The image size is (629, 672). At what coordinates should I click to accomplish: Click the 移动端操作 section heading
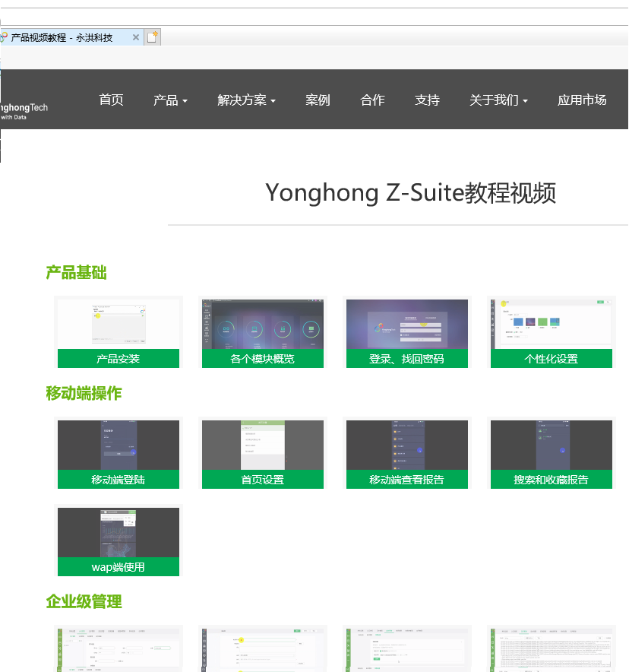tap(84, 394)
